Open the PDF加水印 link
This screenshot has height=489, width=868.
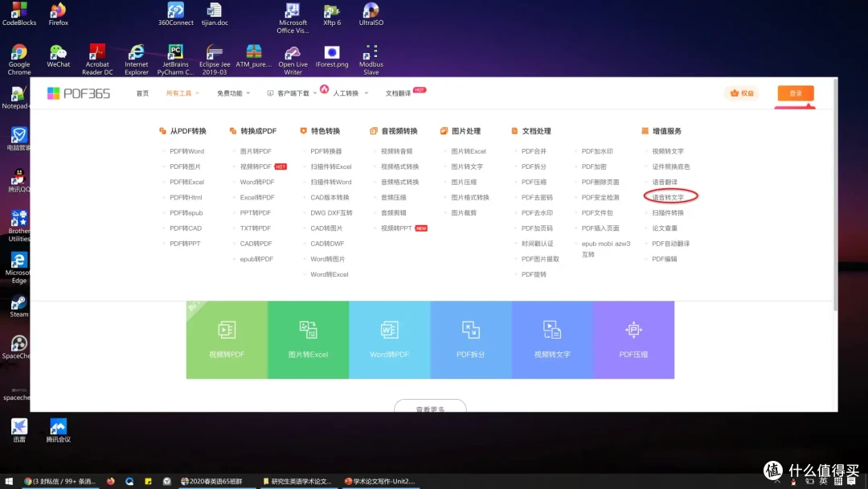click(596, 151)
